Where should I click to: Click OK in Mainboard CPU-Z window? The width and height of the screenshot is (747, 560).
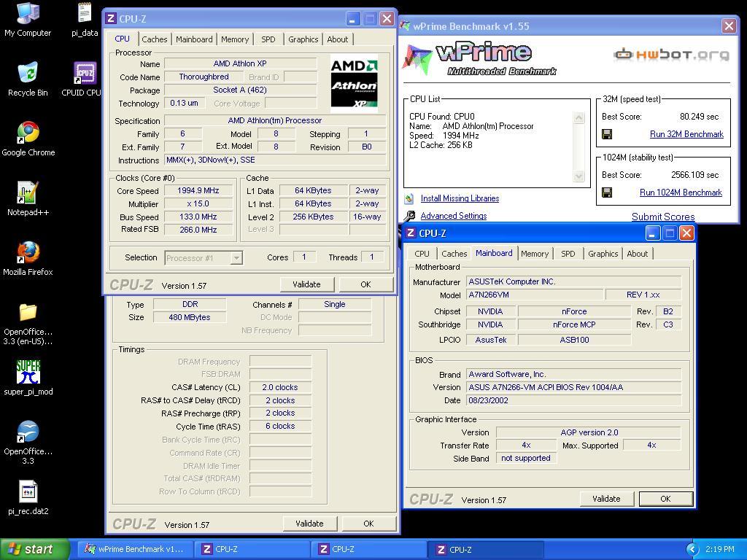[665, 499]
